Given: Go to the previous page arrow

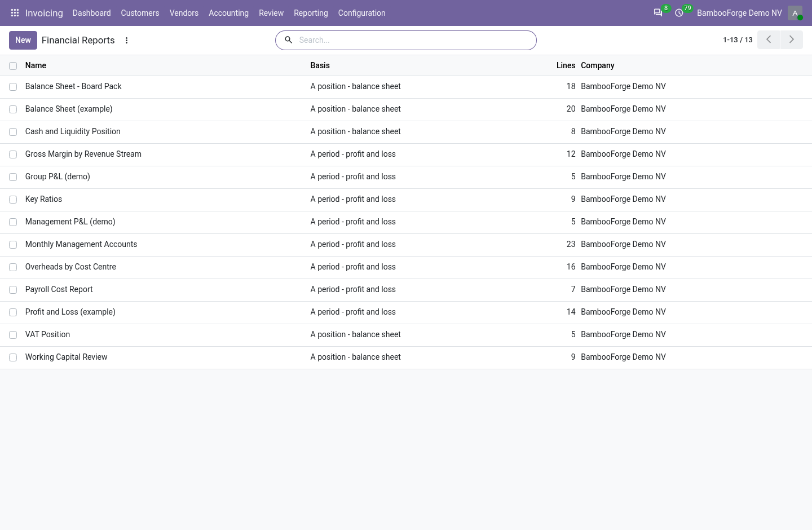Looking at the screenshot, I should point(769,40).
